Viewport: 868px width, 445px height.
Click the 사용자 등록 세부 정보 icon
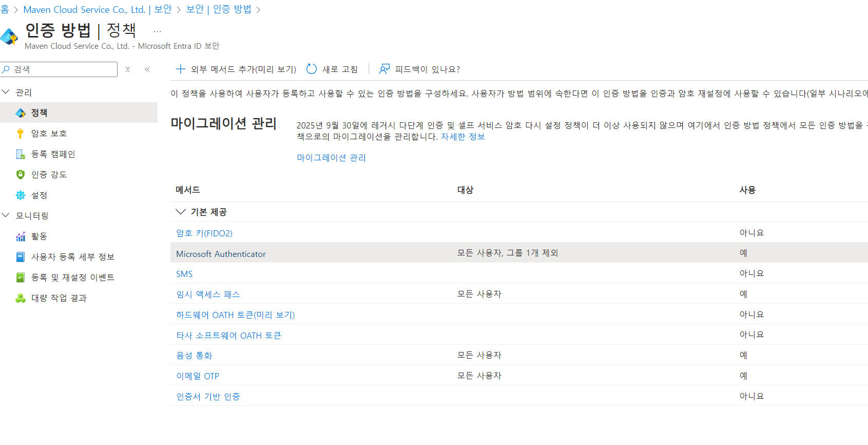[21, 257]
